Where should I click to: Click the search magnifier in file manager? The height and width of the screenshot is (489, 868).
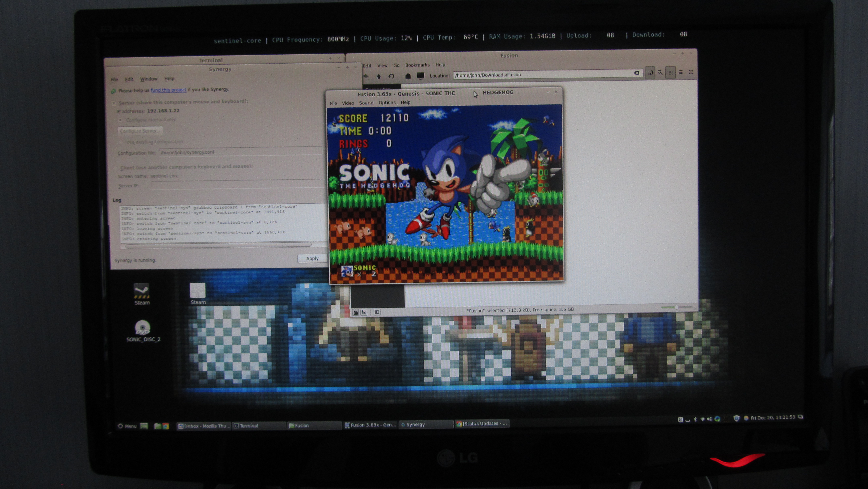coord(660,73)
